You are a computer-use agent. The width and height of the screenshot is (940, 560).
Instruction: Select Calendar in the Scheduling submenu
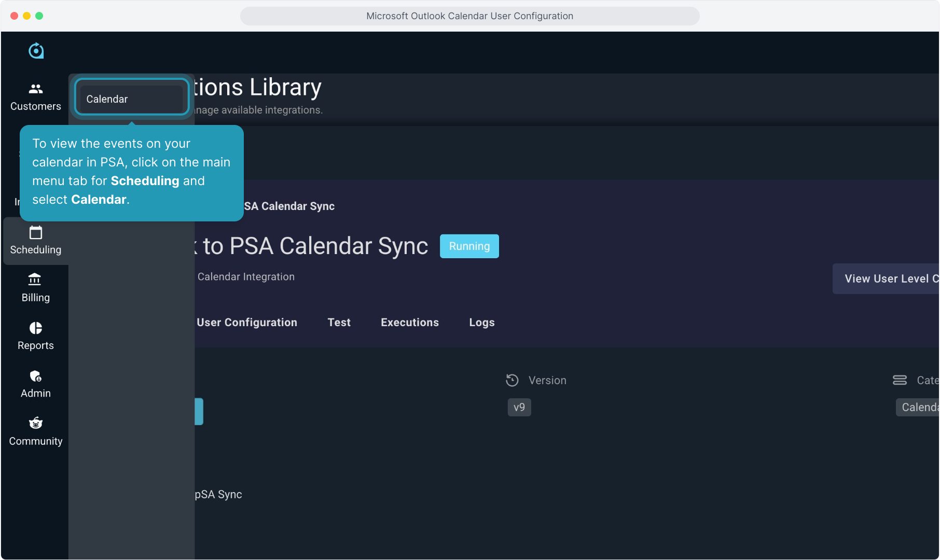pos(131,99)
